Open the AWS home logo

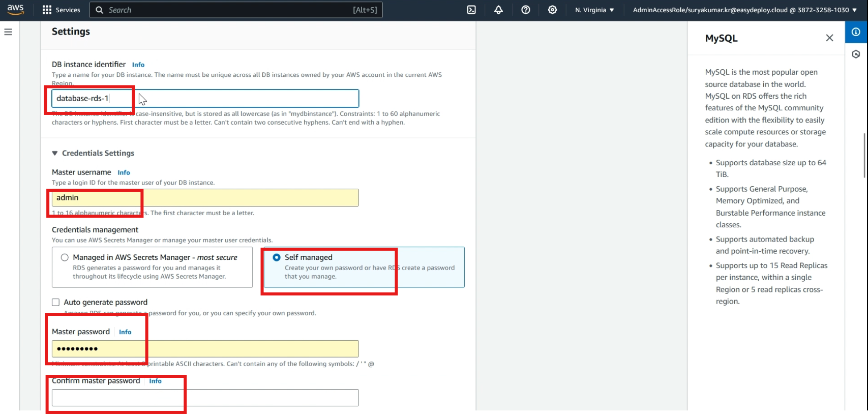coord(15,10)
